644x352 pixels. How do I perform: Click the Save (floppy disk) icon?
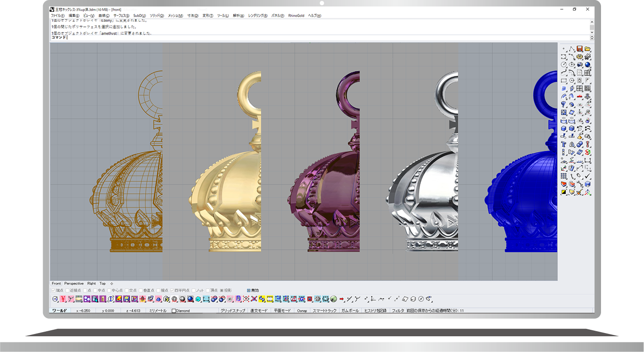click(x=580, y=49)
